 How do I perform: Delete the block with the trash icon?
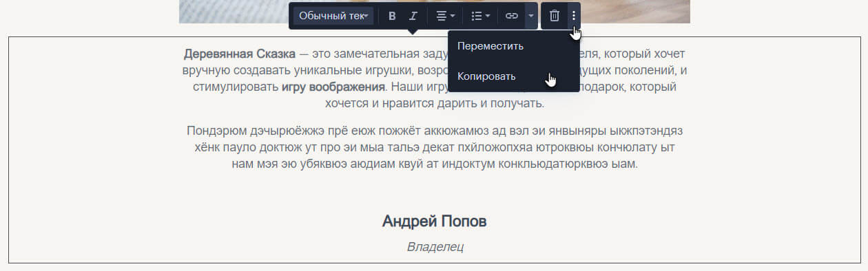pos(555,16)
